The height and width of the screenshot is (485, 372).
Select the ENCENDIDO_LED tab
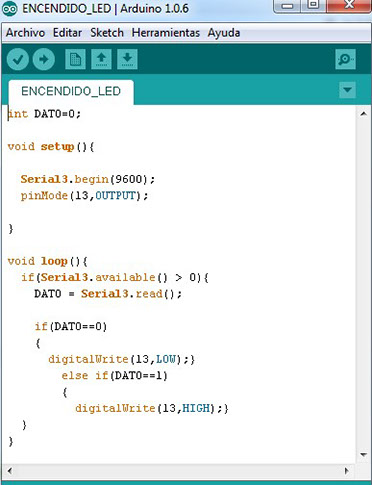(71, 91)
